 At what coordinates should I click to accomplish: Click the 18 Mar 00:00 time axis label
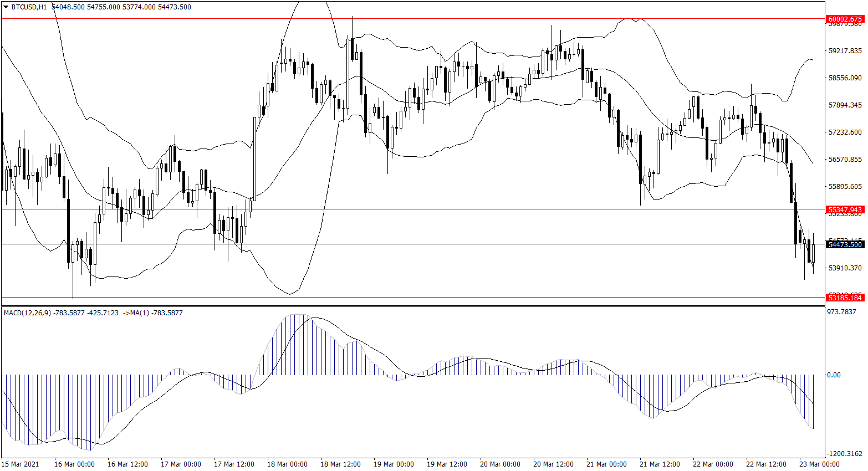[287, 464]
